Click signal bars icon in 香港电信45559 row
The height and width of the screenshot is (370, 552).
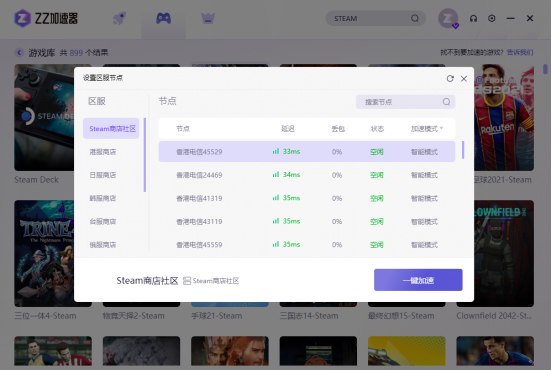point(276,244)
